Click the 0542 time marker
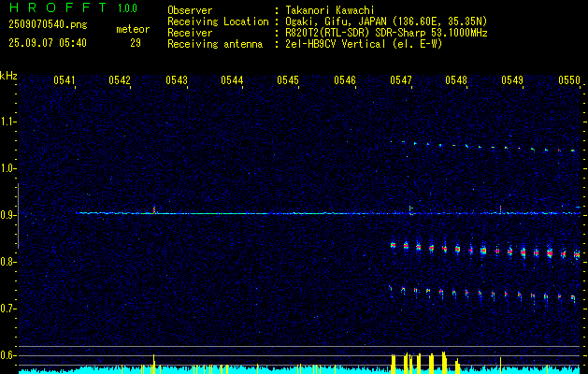The width and height of the screenshot is (588, 374). click(120, 79)
